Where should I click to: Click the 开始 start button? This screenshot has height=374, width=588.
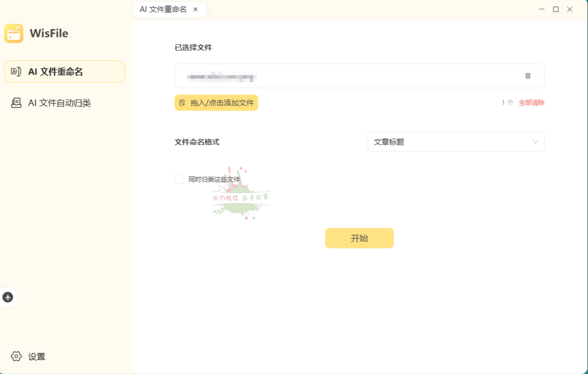click(x=359, y=238)
